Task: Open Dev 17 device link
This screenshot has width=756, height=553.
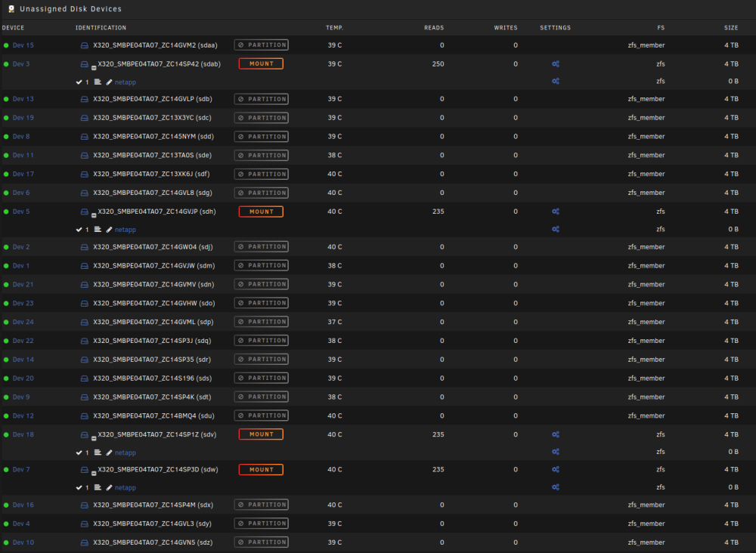Action: coord(23,175)
